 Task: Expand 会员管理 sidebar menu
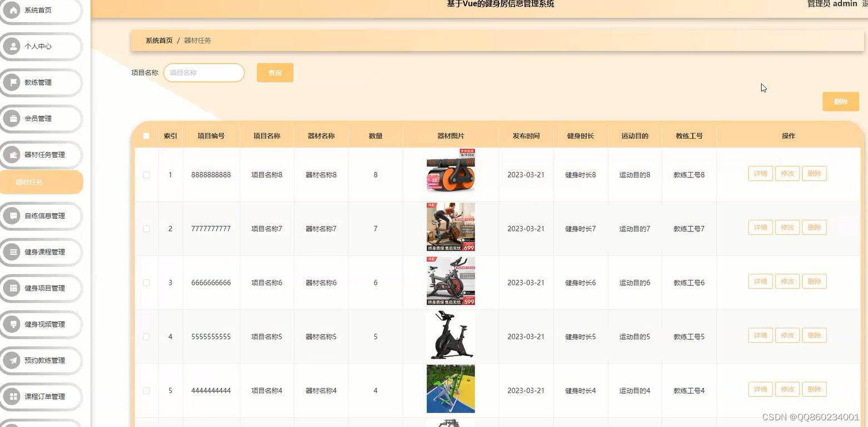point(41,119)
